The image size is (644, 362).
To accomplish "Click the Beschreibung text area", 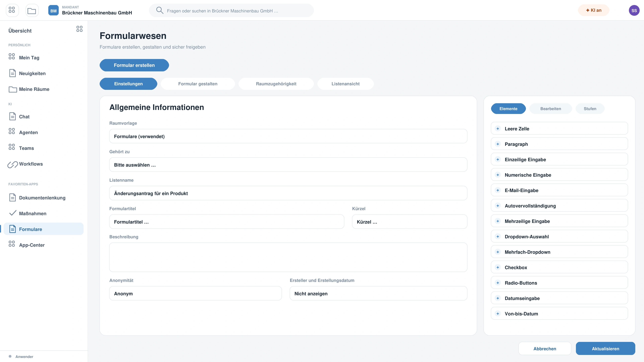I will pyautogui.click(x=288, y=257).
